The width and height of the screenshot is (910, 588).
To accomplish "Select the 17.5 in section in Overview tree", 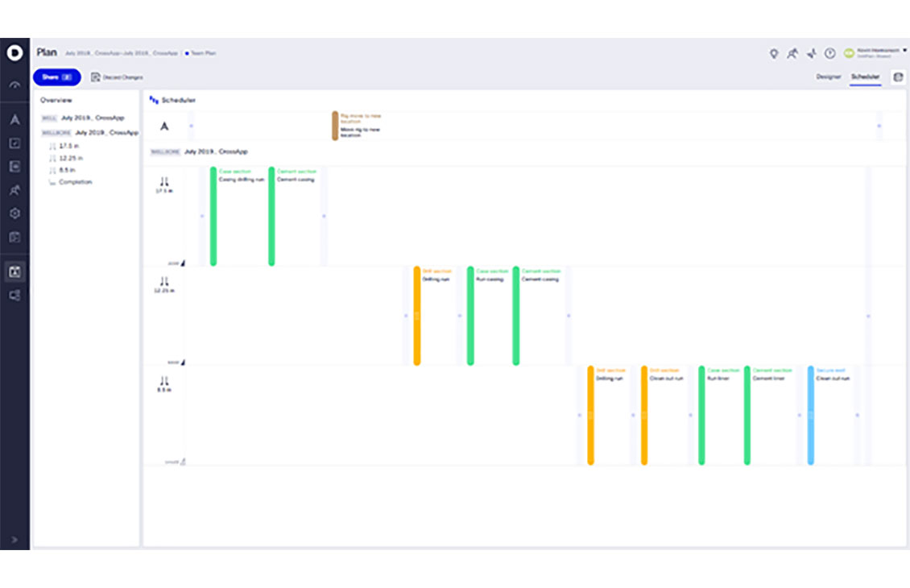I will click(x=66, y=146).
